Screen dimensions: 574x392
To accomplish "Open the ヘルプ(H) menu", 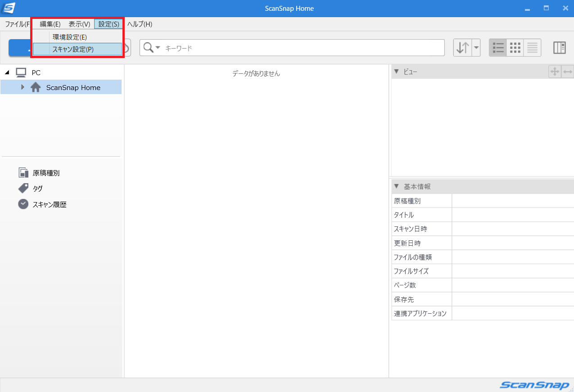I will pyautogui.click(x=140, y=24).
